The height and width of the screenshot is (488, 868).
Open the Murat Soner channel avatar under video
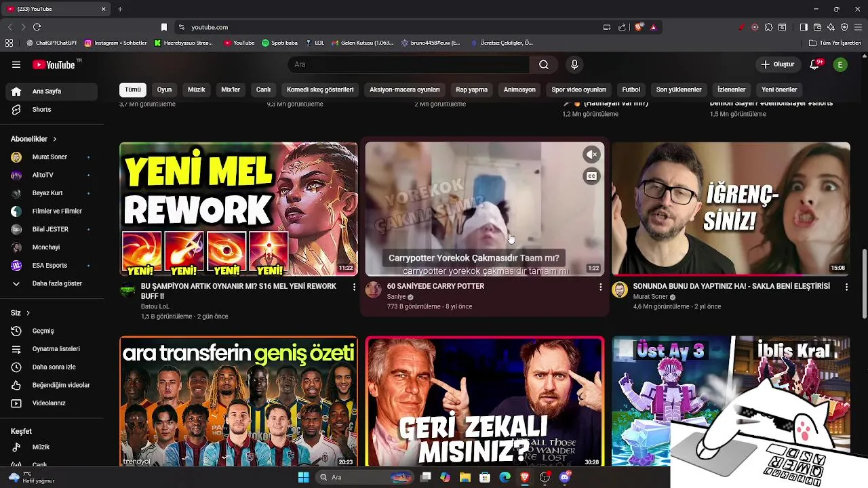pos(619,290)
